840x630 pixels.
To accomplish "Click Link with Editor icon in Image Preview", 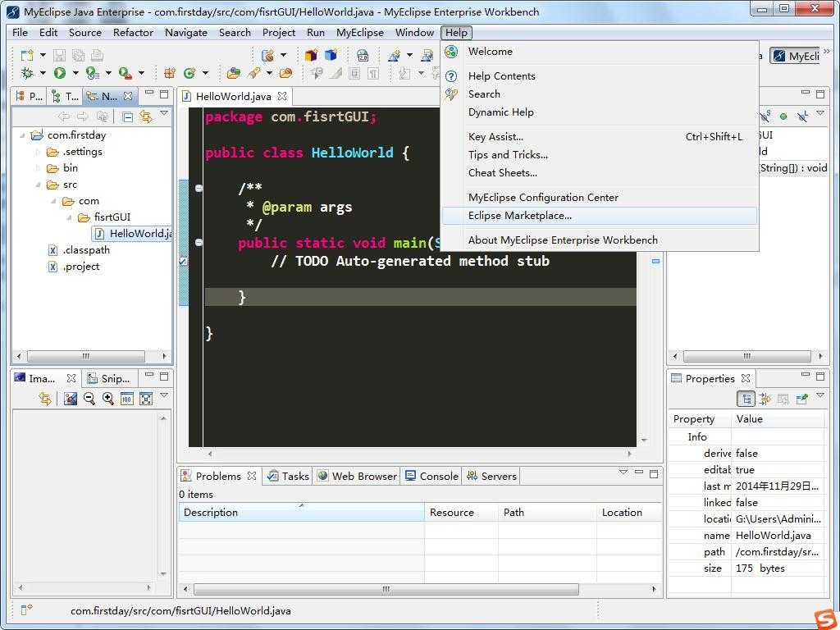I will point(46,398).
